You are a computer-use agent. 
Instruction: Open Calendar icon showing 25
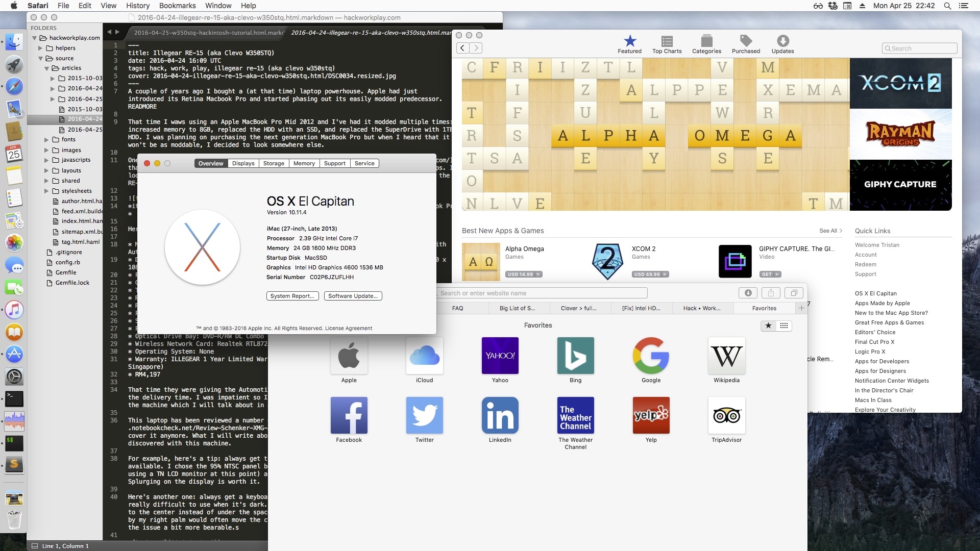14,153
